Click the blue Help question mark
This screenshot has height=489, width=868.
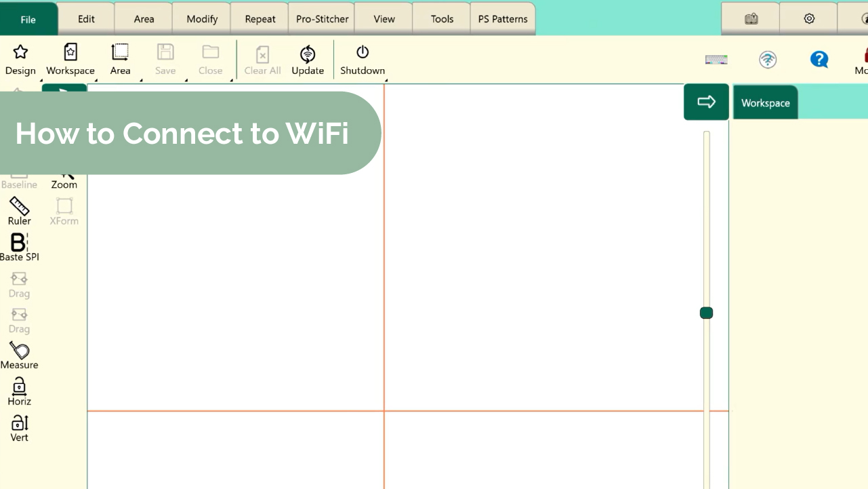click(x=819, y=60)
